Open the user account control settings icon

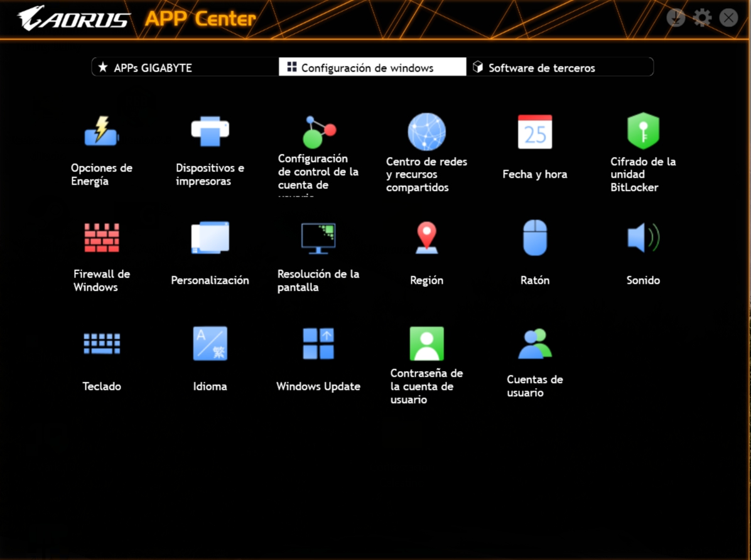[319, 132]
